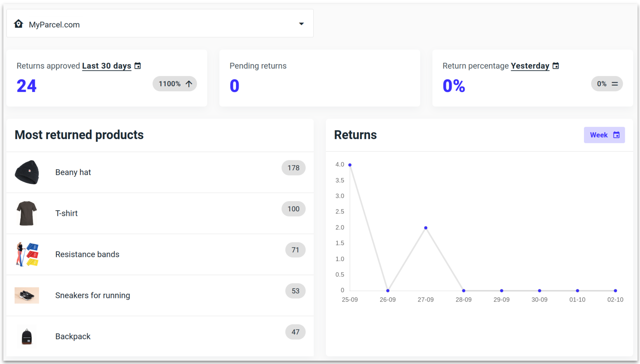640x364 pixels.
Task: Open the Yesterday date range selector
Action: [x=530, y=65]
